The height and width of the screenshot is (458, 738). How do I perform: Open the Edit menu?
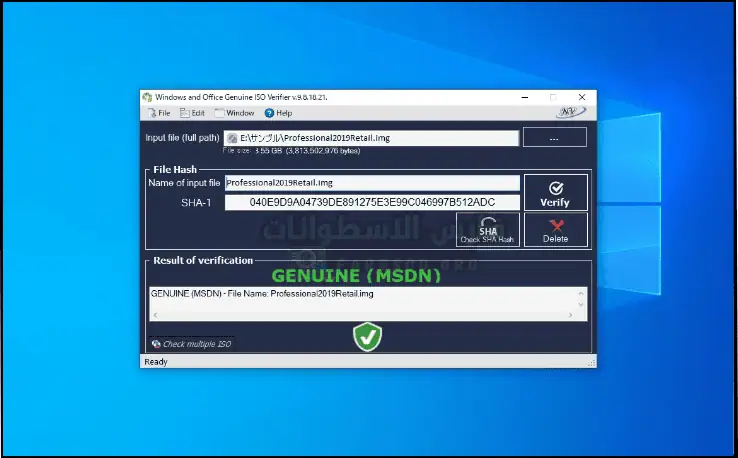coord(192,113)
